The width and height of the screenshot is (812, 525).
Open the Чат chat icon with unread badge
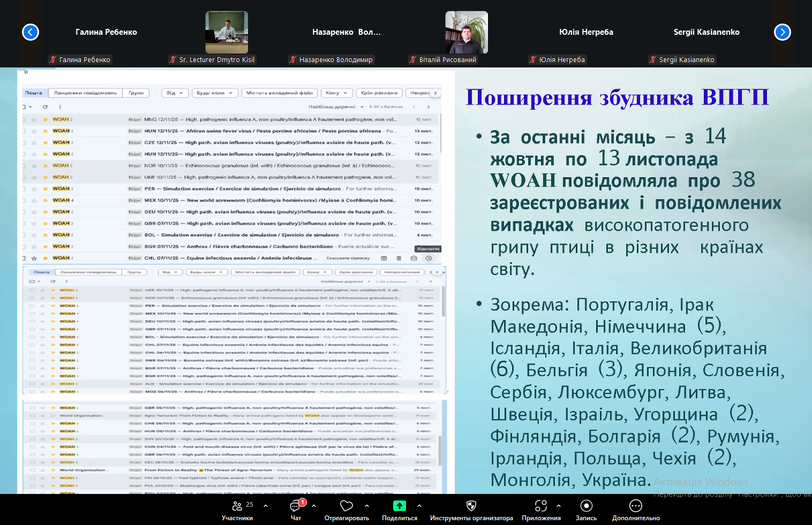pos(296,506)
